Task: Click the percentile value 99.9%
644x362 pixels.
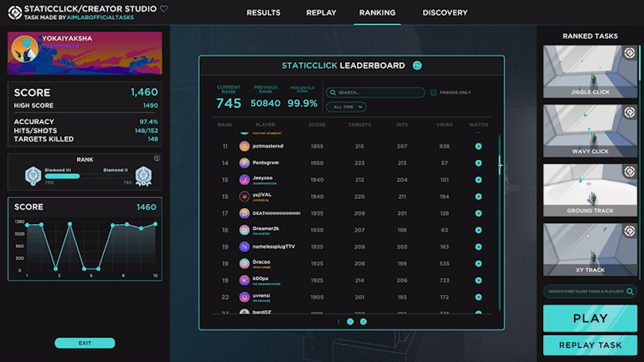Action: click(302, 103)
